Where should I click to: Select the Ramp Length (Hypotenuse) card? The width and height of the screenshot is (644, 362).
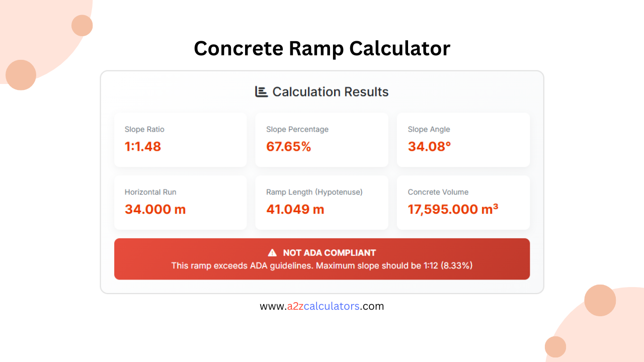pos(321,202)
